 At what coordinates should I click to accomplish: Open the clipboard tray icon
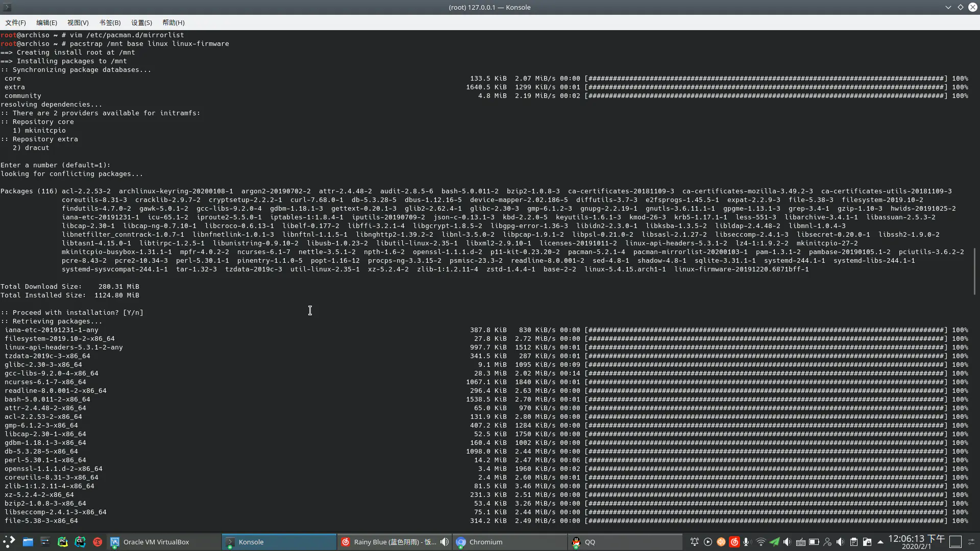point(853,542)
